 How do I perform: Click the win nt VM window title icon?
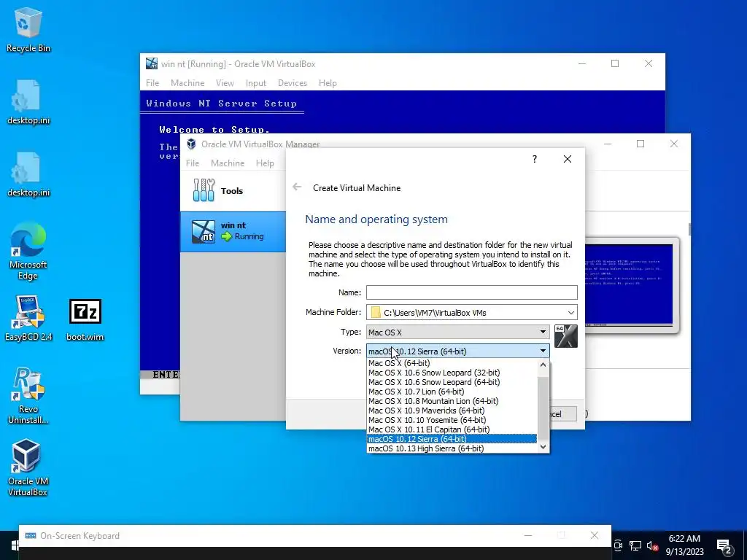152,63
